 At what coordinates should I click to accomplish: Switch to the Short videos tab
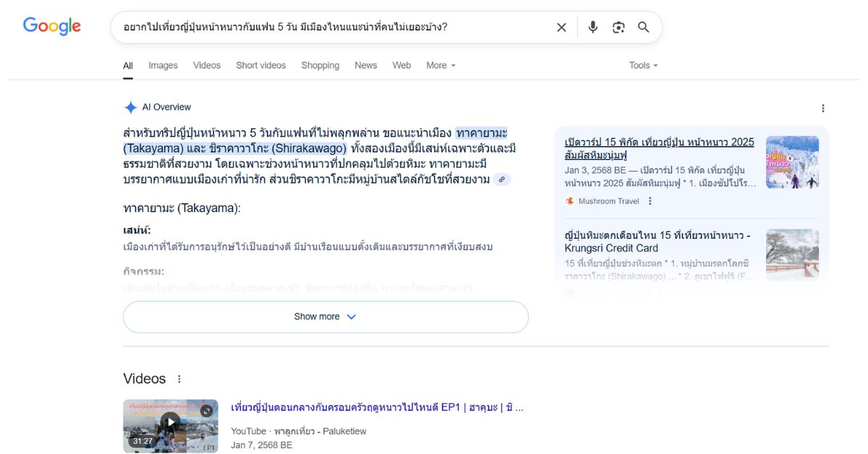(260, 65)
